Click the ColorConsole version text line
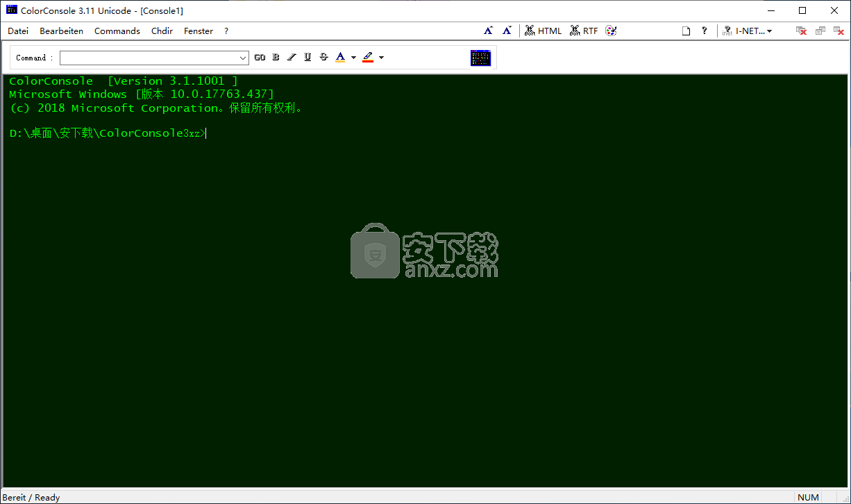 pos(123,81)
